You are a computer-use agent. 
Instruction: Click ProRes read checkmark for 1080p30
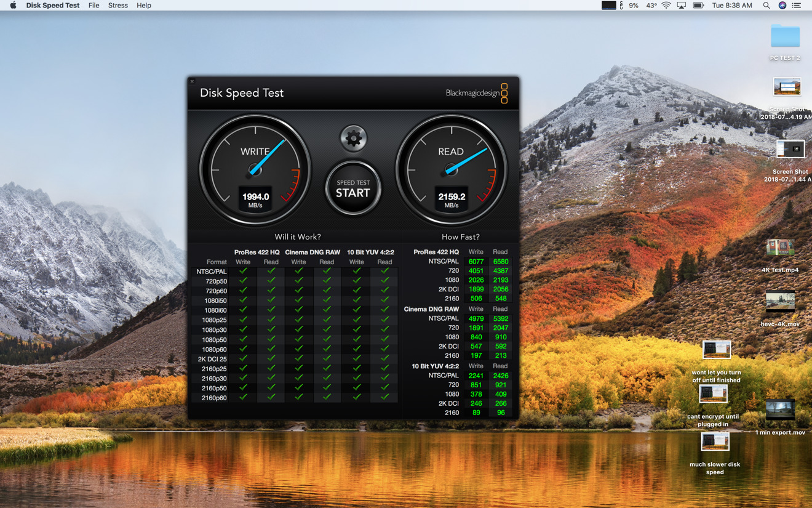tap(271, 329)
